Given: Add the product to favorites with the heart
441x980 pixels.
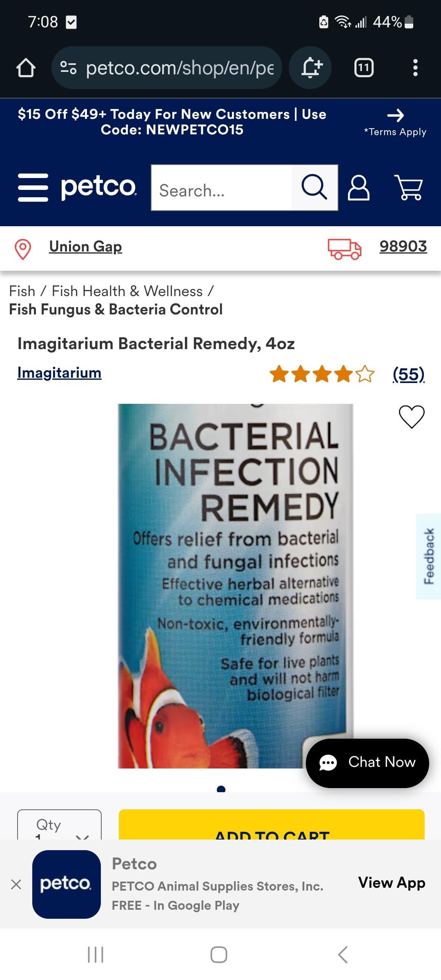Looking at the screenshot, I should point(412,417).
